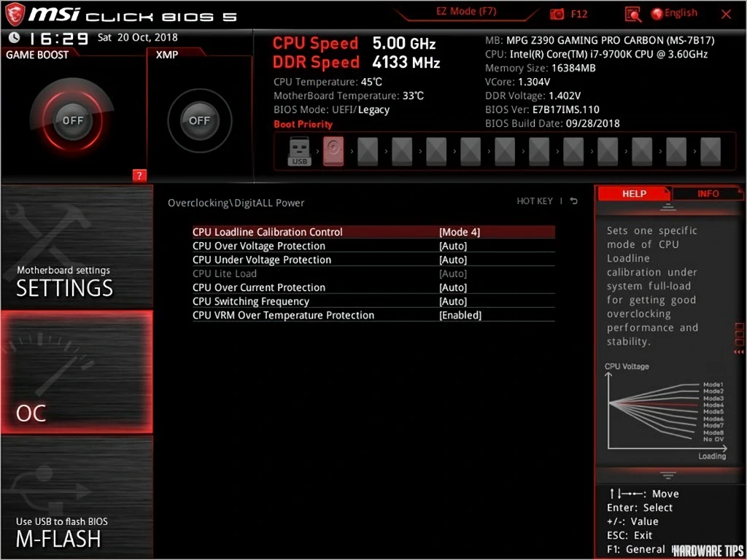Image resolution: width=747 pixels, height=560 pixels.
Task: Toggle the XMP knob
Action: pyautogui.click(x=200, y=120)
